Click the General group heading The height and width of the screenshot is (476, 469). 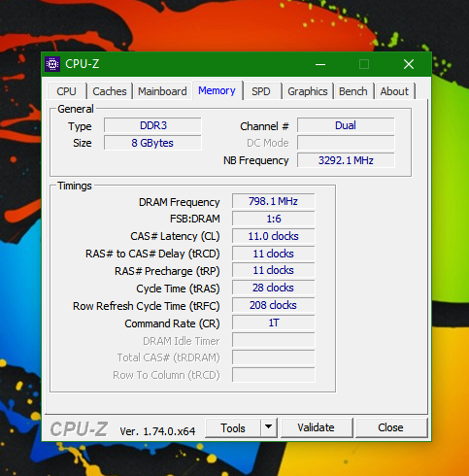click(x=76, y=109)
